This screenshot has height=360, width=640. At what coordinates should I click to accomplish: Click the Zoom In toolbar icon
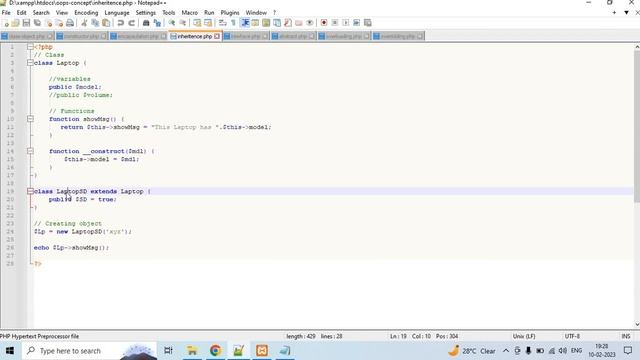click(x=171, y=23)
